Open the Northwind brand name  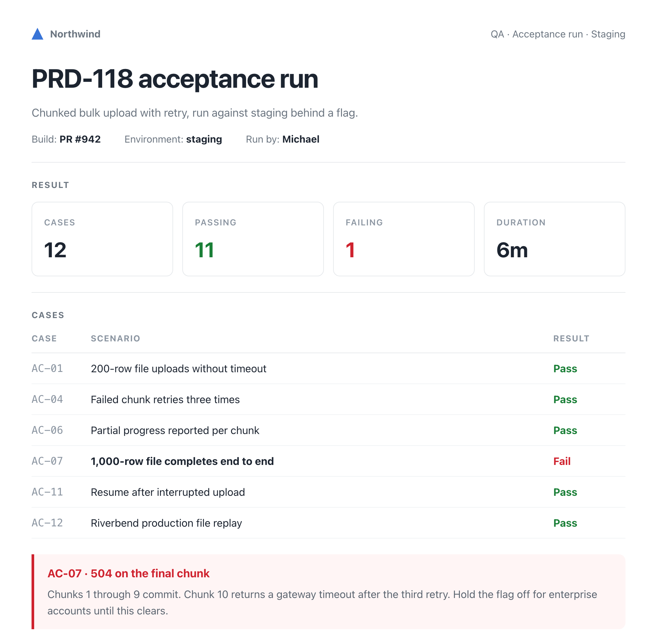(75, 34)
